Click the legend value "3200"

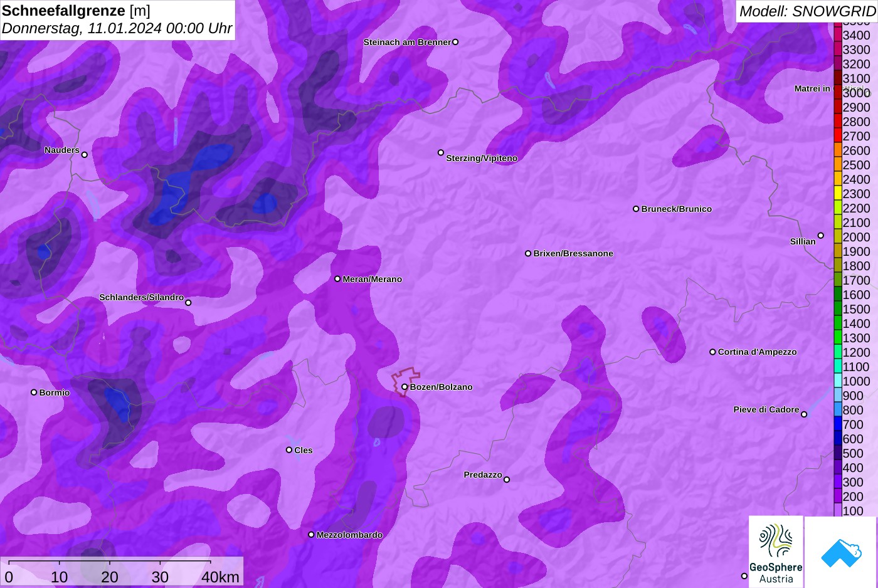tap(857, 64)
